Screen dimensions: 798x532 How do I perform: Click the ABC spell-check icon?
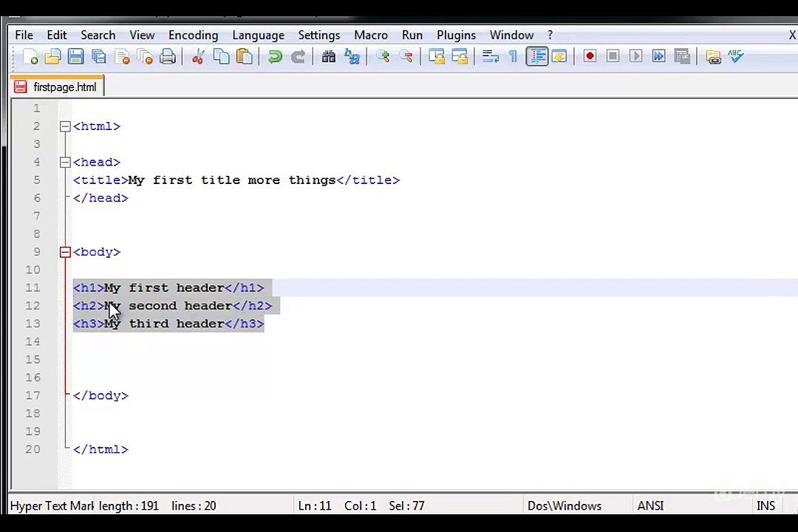coord(736,56)
